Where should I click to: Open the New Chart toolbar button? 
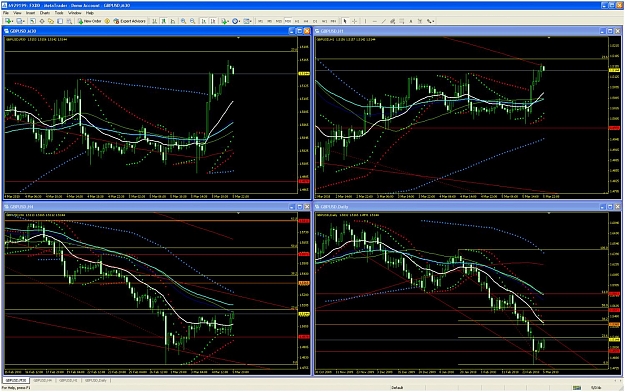click(x=9, y=21)
